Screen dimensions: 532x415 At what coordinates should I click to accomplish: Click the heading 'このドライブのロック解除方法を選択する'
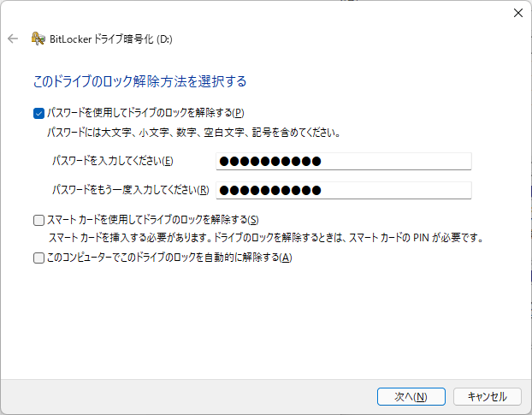[139, 81]
